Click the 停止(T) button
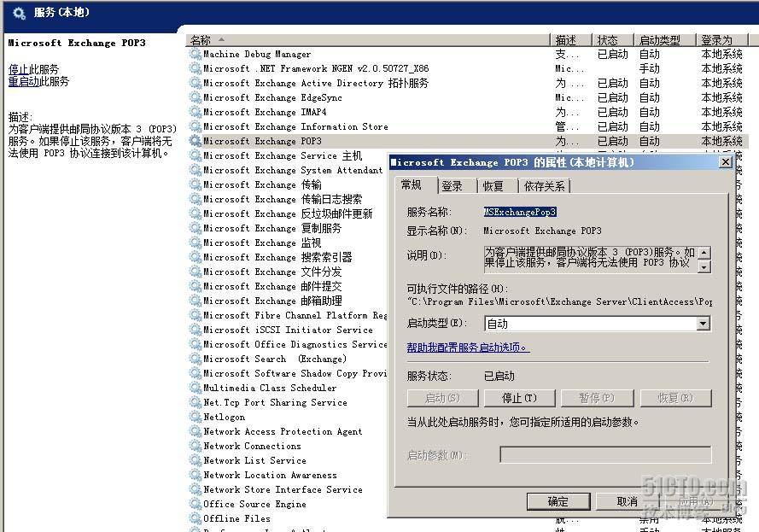This screenshot has width=759, height=532. [x=519, y=399]
